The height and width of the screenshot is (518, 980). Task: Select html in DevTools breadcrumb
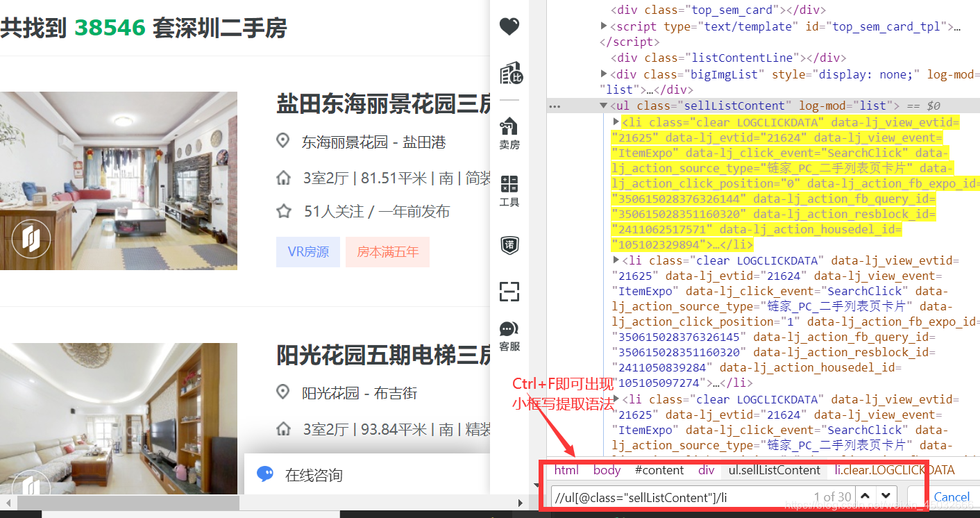point(566,470)
